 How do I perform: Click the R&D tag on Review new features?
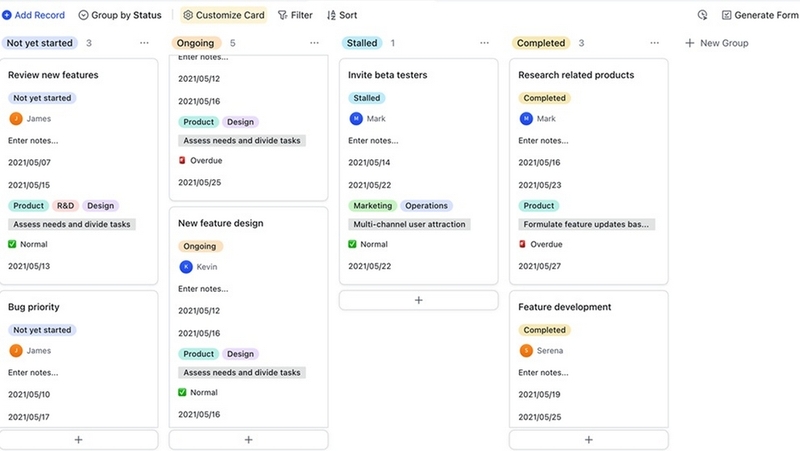pyautogui.click(x=65, y=206)
